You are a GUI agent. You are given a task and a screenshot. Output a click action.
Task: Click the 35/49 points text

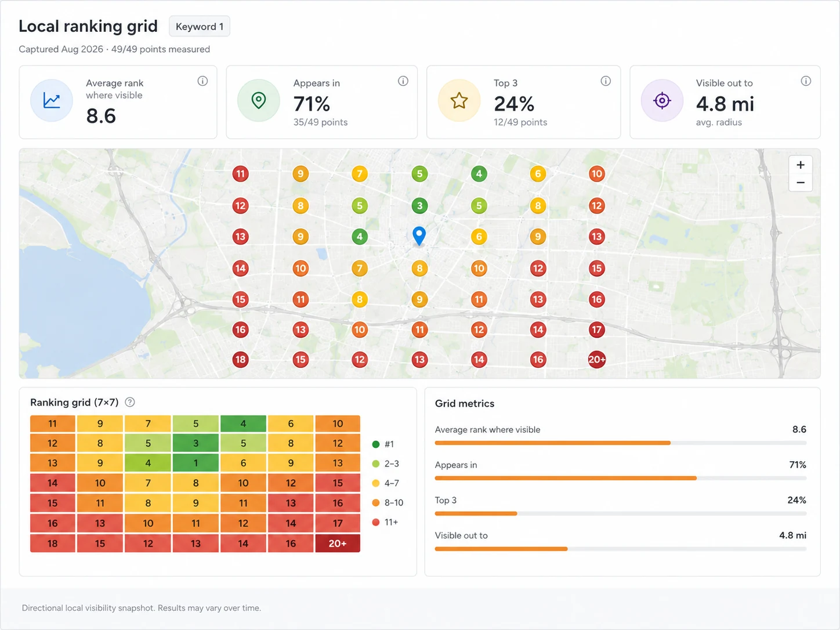320,122
